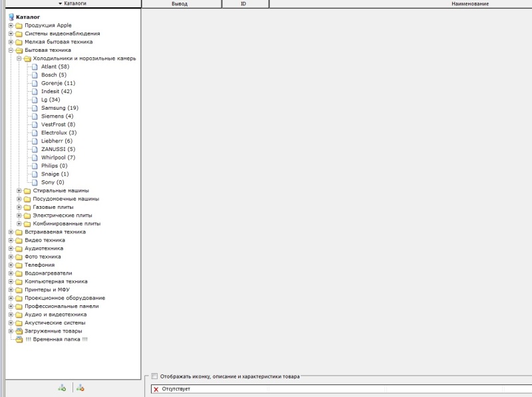
Task: Click the ID column header
Action: click(245, 4)
